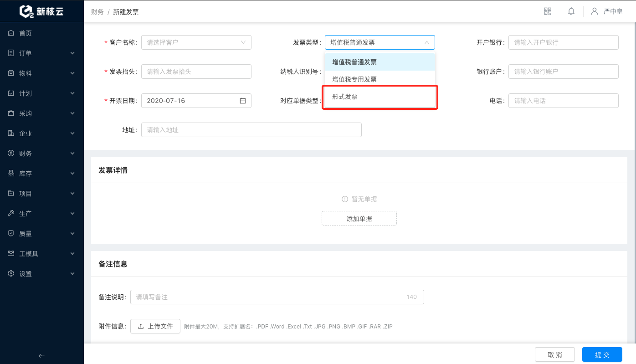Choose 形式发票 from the list

pyautogui.click(x=380, y=97)
